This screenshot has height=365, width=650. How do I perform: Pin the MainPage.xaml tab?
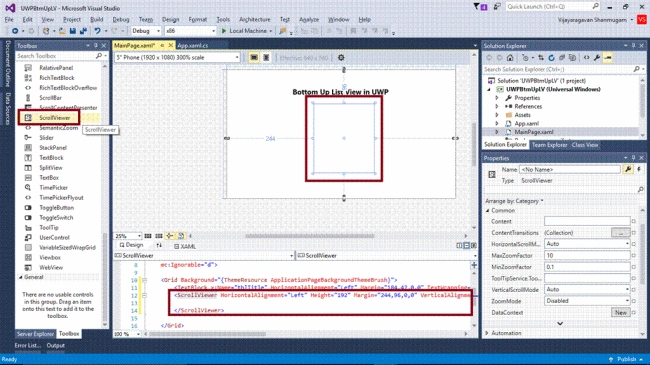pyautogui.click(x=162, y=45)
